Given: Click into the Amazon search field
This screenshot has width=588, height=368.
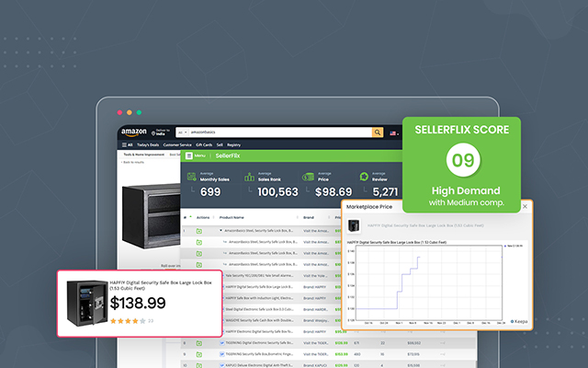Looking at the screenshot, I should tap(280, 132).
